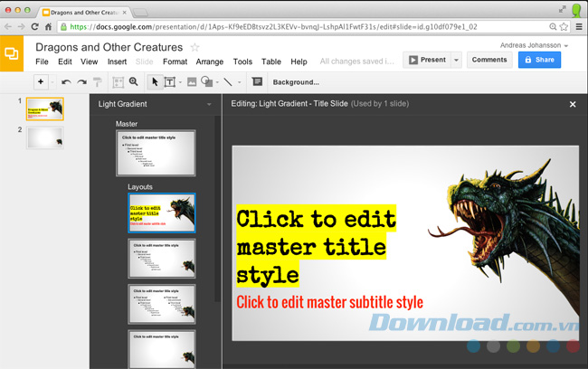Click the presentation title Dragons and Other Creatures
Screen dimensions: 588x369
click(x=109, y=47)
